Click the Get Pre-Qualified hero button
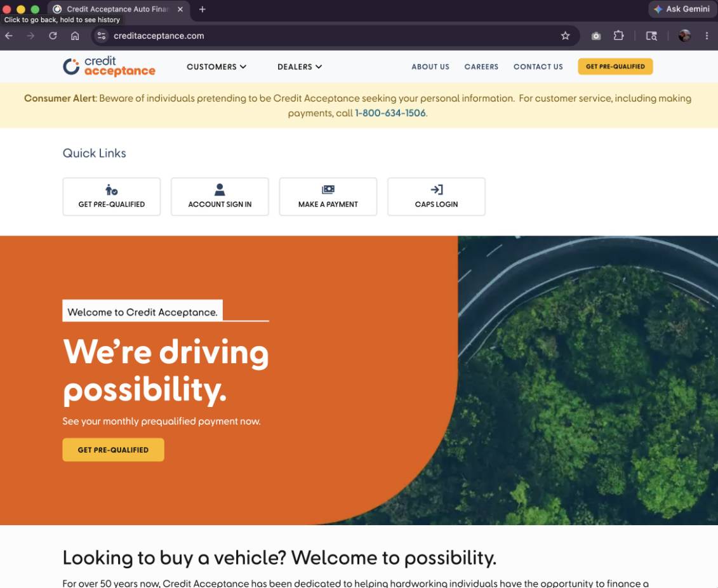The width and height of the screenshot is (718, 588). (x=113, y=450)
